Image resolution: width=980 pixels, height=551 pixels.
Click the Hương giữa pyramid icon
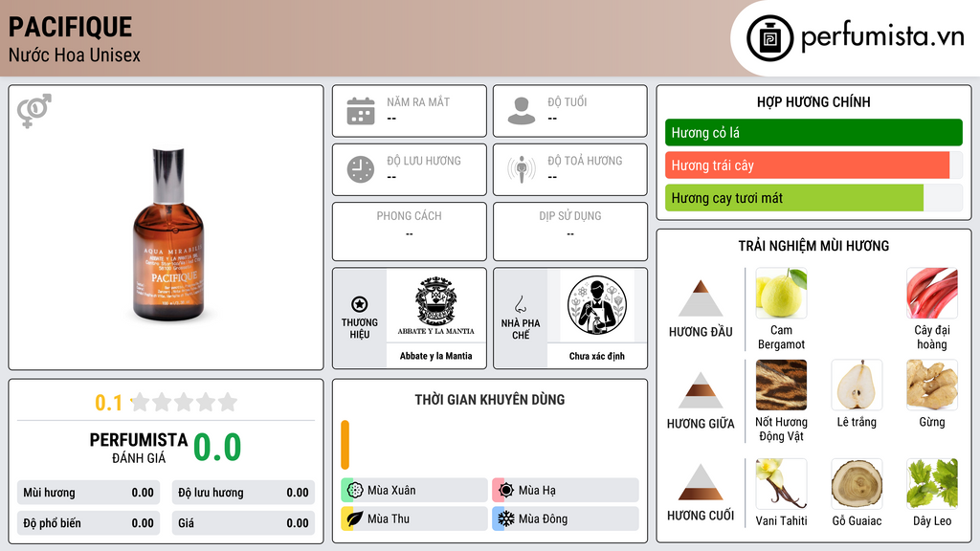click(x=701, y=390)
